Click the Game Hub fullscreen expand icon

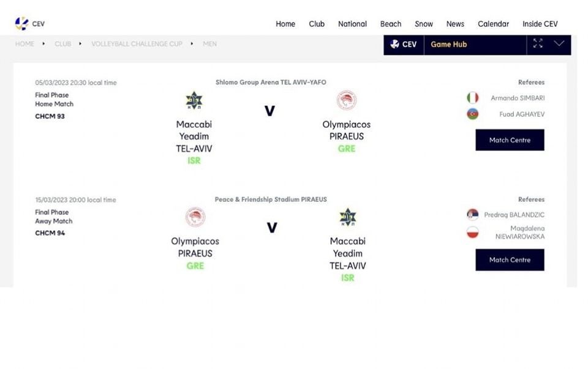(538, 43)
